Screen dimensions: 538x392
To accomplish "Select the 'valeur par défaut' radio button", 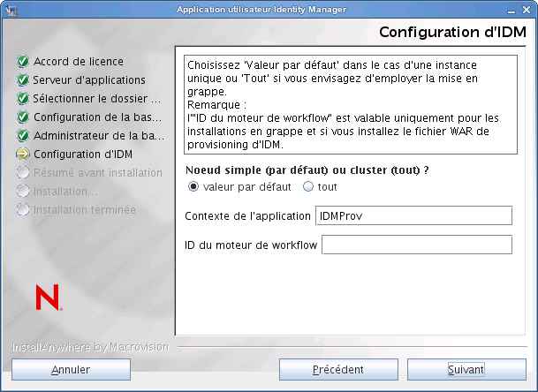I will (x=193, y=186).
